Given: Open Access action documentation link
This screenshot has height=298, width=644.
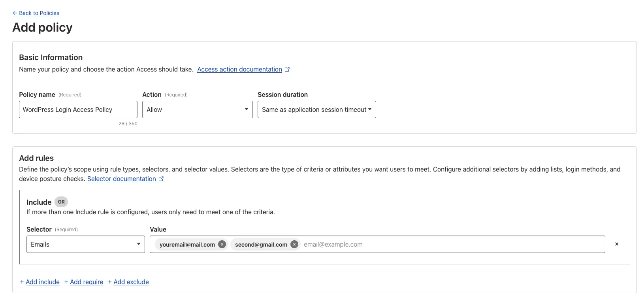Looking at the screenshot, I should click(239, 69).
